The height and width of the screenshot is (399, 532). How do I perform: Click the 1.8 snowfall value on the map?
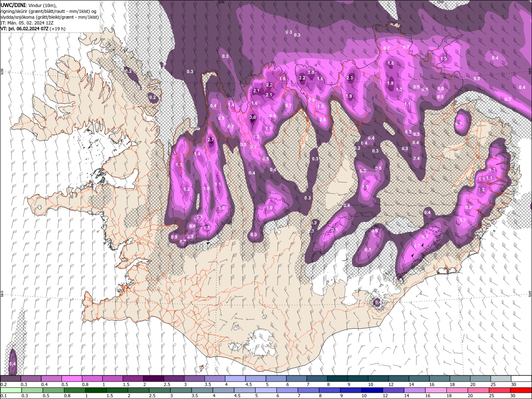click(x=390, y=83)
